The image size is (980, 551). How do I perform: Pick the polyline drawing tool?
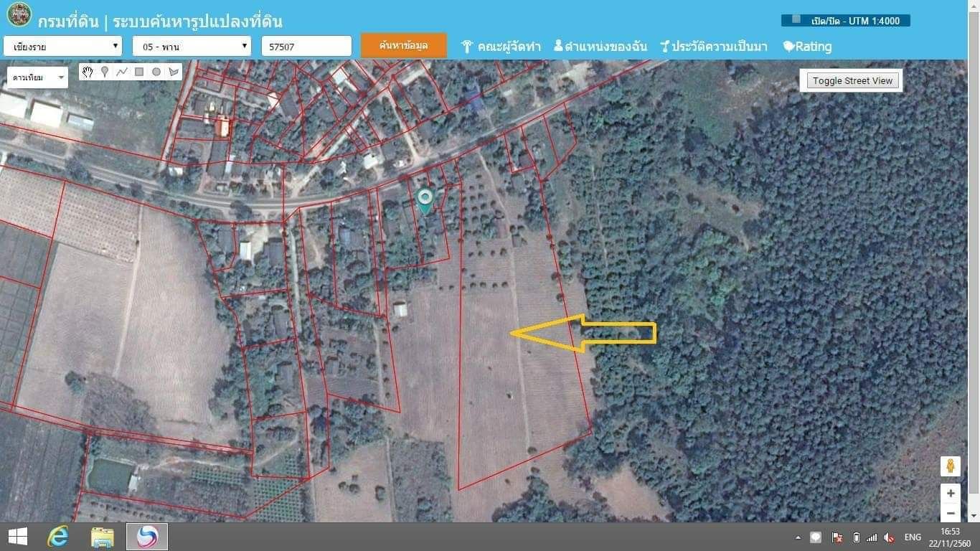pos(122,72)
